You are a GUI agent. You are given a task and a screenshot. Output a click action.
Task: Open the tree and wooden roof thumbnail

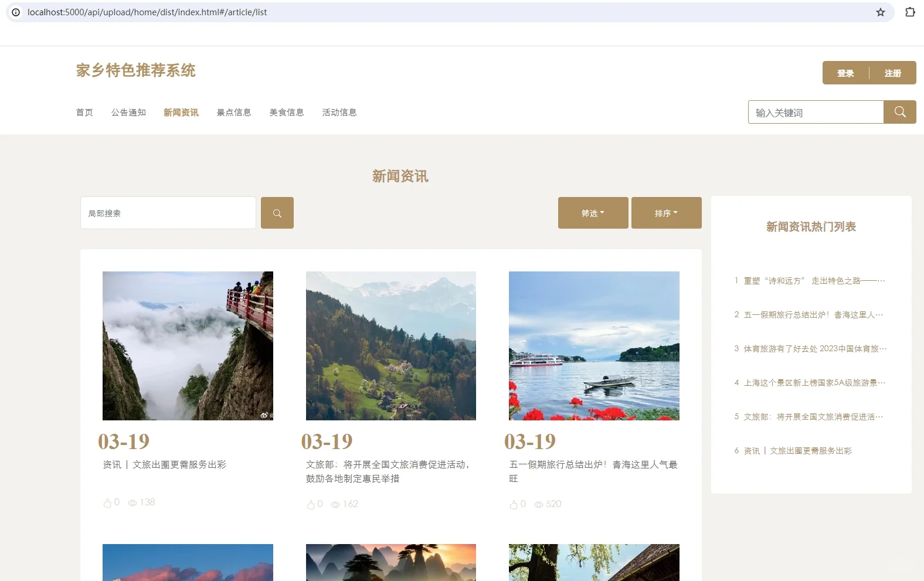point(594,563)
